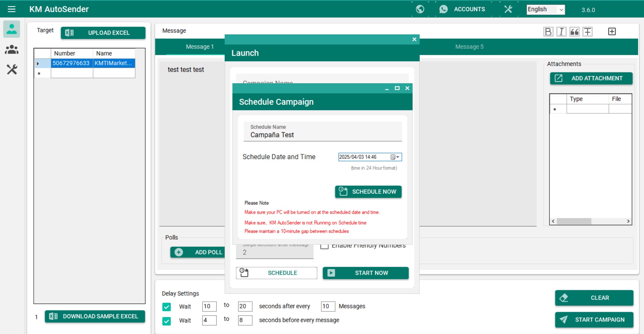Open the schedule date picker dropdown
Image resolution: width=644 pixels, height=334 pixels.
tap(395, 157)
